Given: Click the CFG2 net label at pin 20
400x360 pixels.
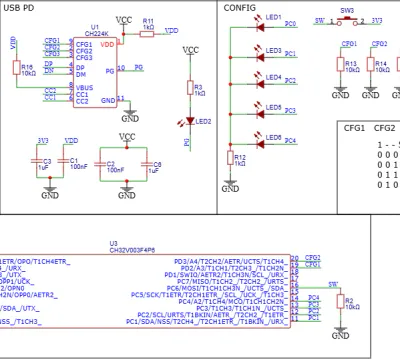Looking at the screenshot, I should pos(313,258).
